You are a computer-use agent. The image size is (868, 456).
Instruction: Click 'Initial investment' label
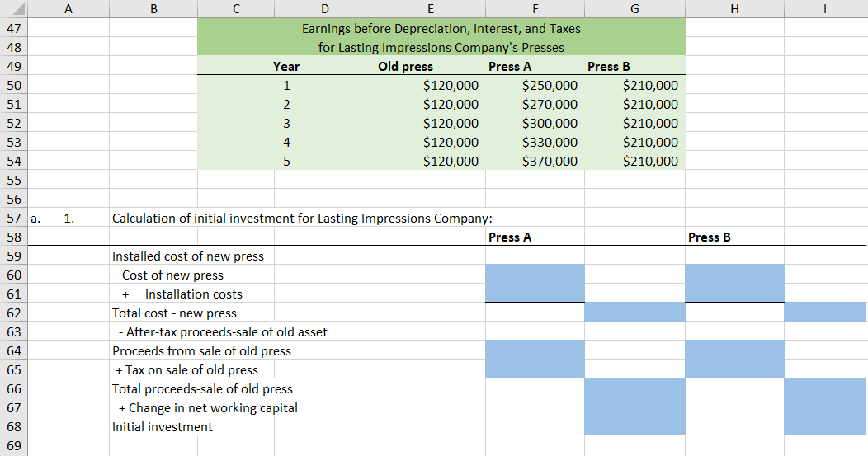(163, 426)
